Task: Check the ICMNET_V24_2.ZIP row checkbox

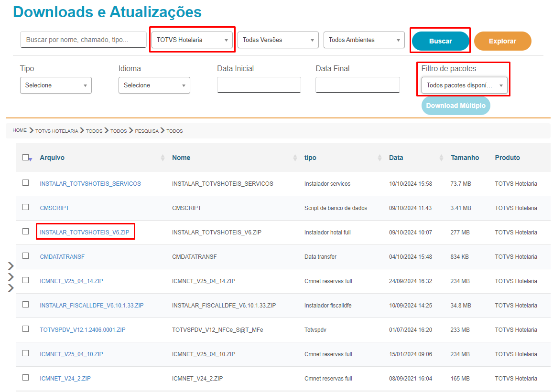Action: point(25,377)
